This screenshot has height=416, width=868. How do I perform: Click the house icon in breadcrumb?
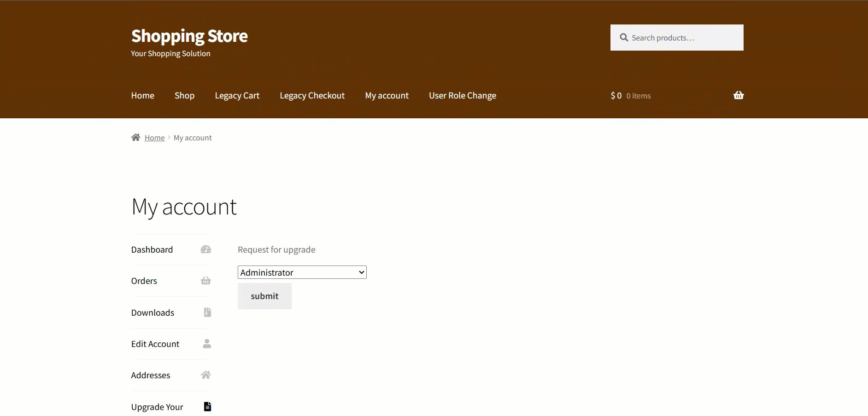[x=135, y=138]
